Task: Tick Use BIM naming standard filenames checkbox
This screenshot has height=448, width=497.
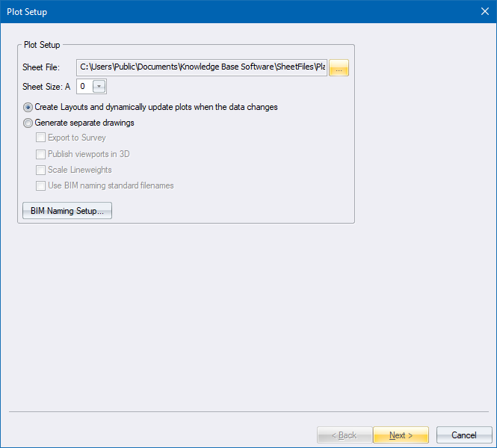Action: pos(41,185)
